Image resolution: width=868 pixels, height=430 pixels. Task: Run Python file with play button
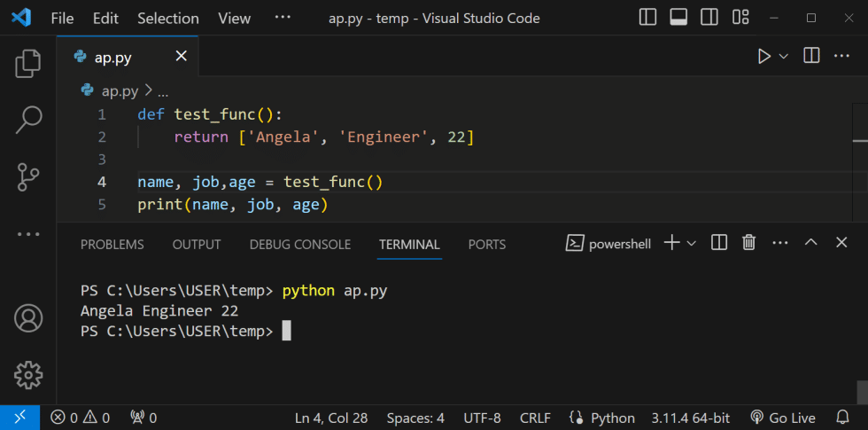pyautogui.click(x=763, y=56)
